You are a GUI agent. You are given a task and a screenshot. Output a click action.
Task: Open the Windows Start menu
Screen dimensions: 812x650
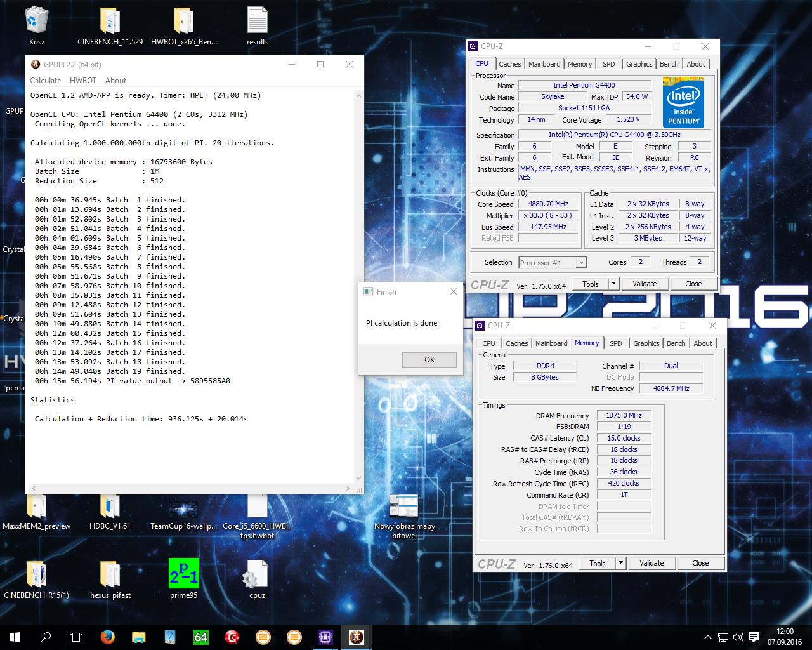(x=15, y=637)
